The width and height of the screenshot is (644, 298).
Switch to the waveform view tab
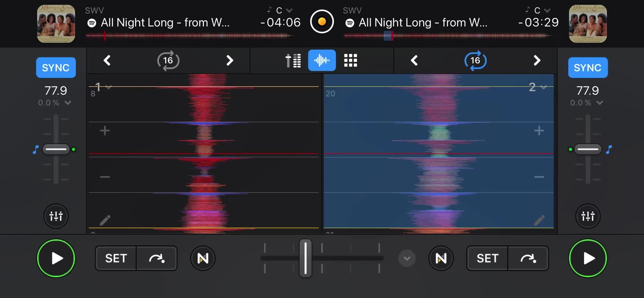[x=322, y=60]
